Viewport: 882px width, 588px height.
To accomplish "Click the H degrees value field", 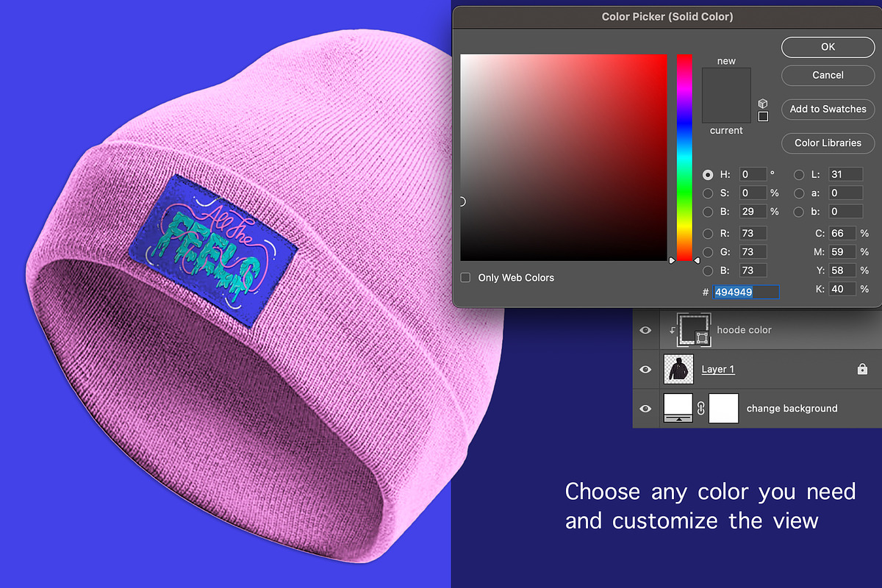I will (753, 175).
